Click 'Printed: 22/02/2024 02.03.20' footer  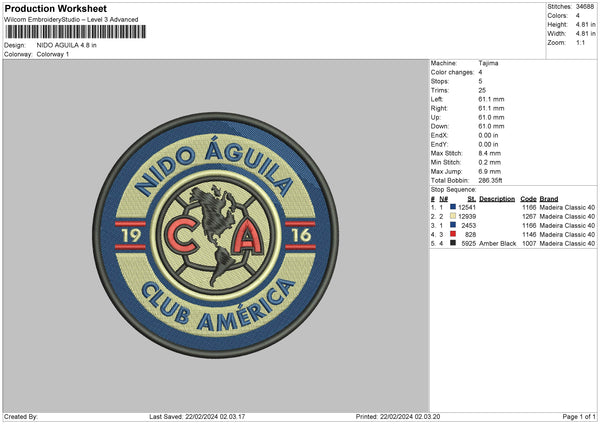pyautogui.click(x=398, y=417)
